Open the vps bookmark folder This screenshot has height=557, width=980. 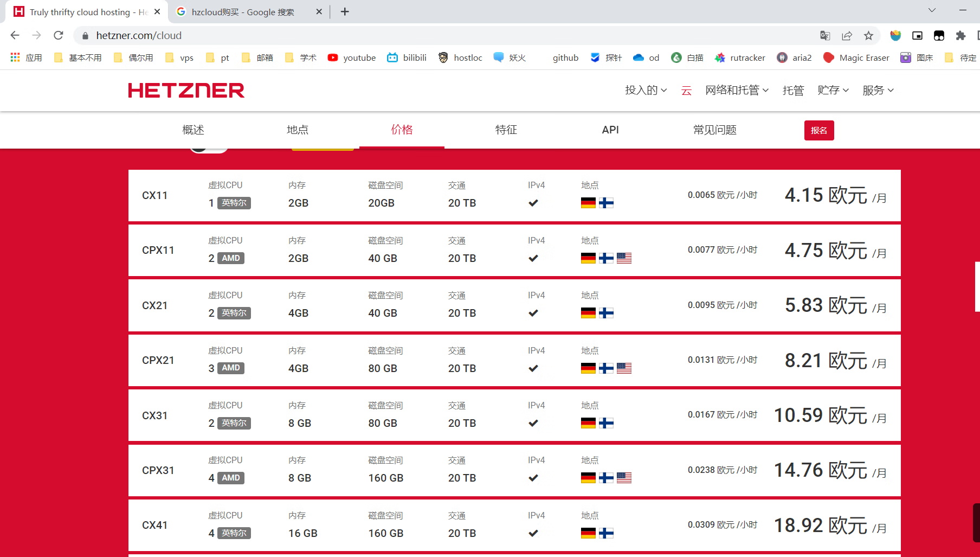pos(179,57)
